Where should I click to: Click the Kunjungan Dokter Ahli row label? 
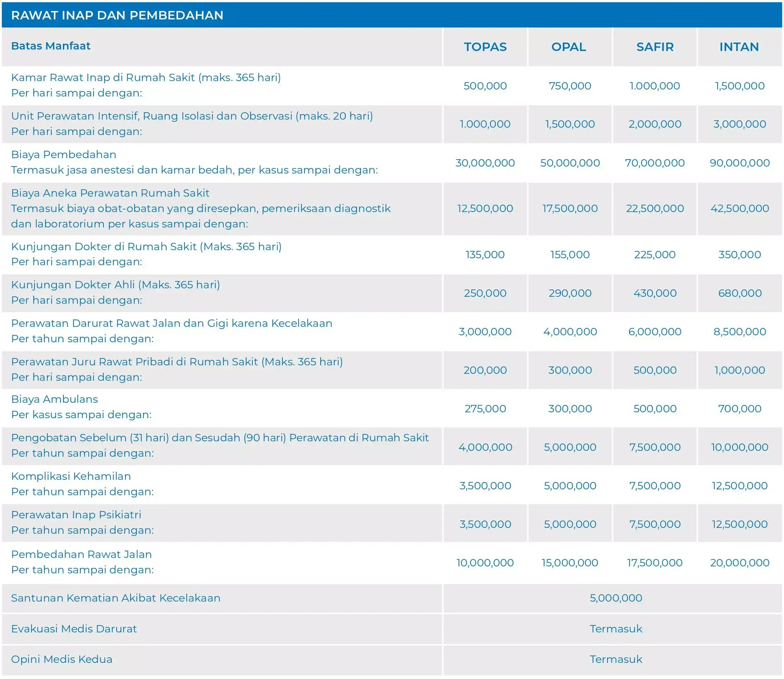tap(116, 285)
